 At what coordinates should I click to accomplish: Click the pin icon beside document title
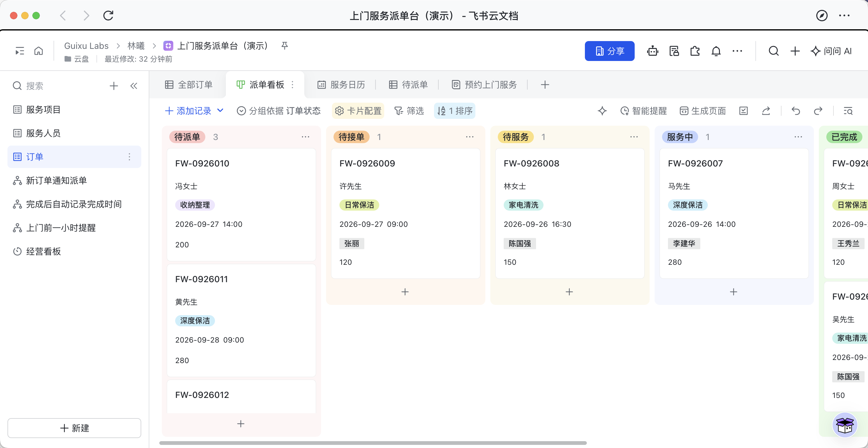point(284,45)
